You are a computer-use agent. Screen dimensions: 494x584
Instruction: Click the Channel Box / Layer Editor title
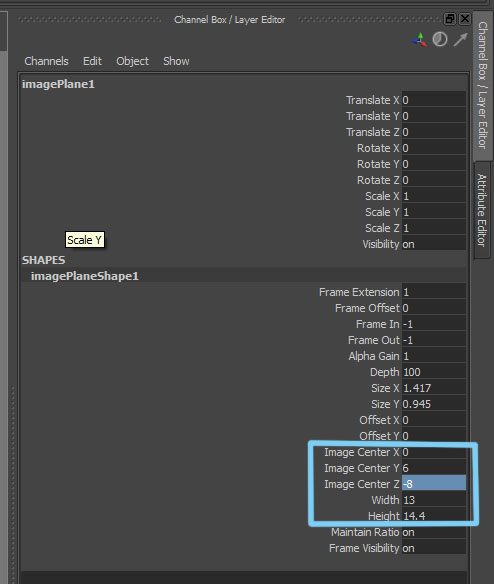click(x=229, y=20)
